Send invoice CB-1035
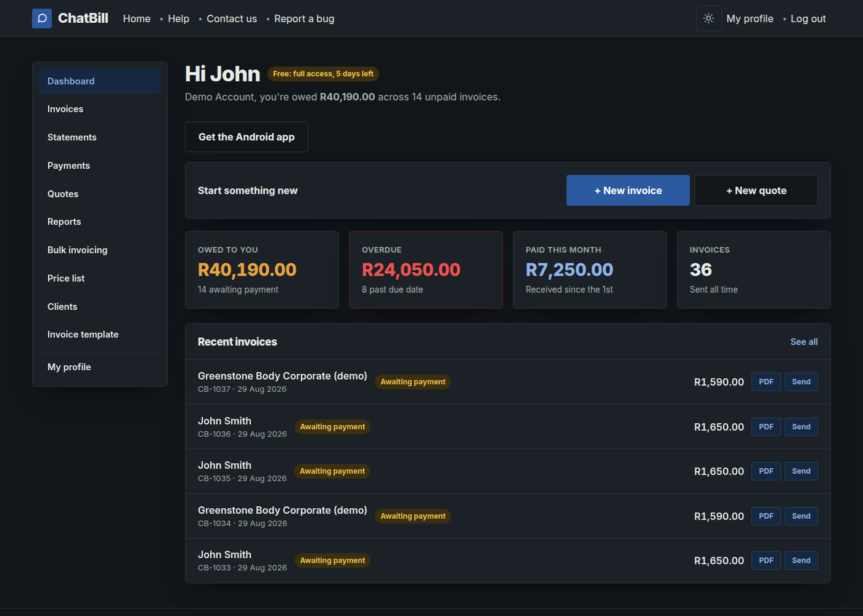 [x=801, y=471]
